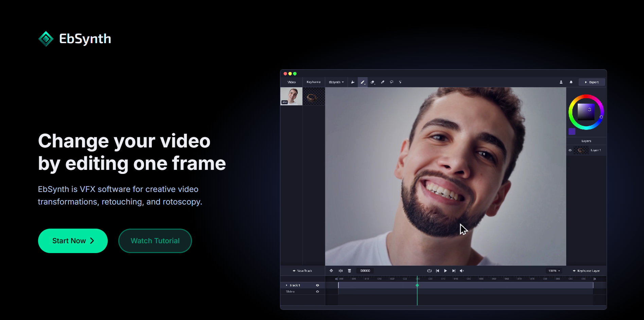Click the Start Now button
This screenshot has width=644, height=320.
click(73, 241)
